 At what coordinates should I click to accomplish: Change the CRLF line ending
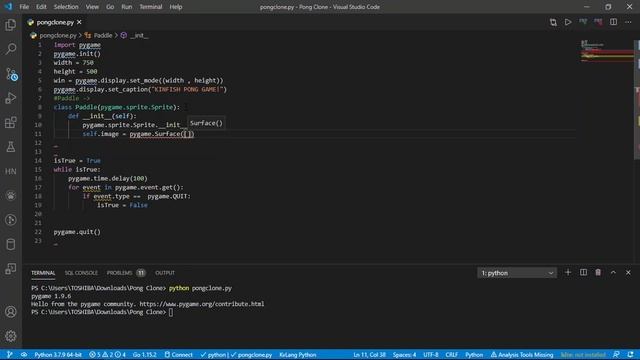(451, 355)
